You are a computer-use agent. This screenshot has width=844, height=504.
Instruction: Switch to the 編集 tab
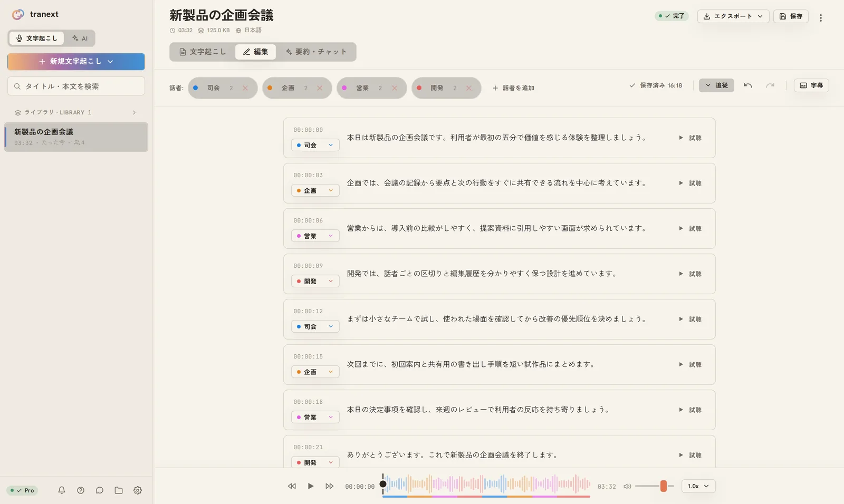255,52
